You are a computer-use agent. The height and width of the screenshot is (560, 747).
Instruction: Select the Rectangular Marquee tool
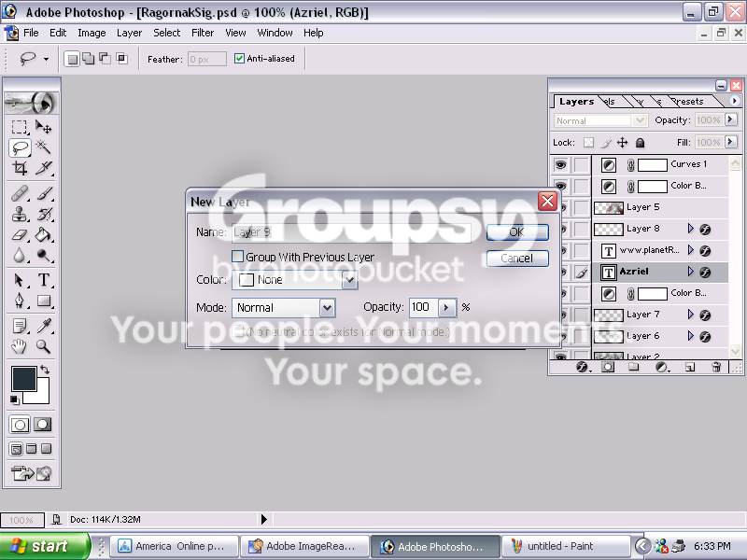coord(20,127)
